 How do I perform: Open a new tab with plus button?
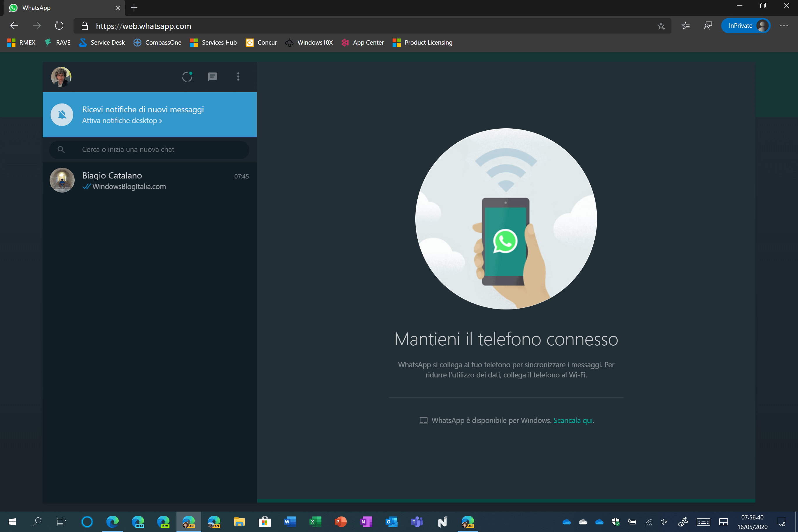coord(134,8)
